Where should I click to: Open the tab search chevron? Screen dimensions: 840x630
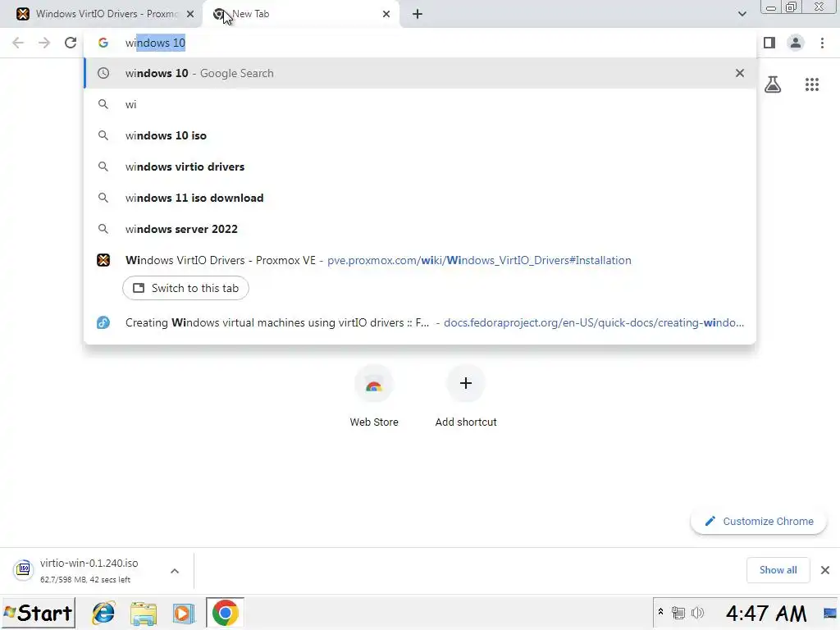click(742, 14)
